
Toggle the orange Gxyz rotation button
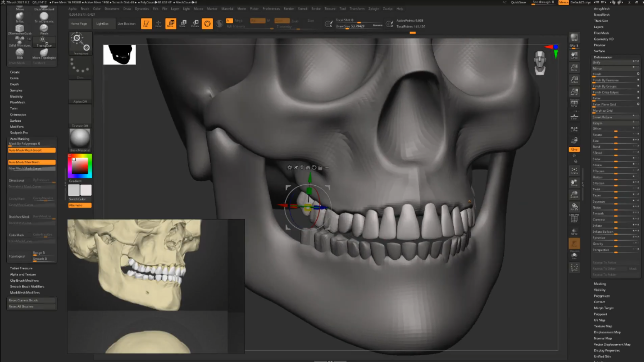click(x=574, y=149)
